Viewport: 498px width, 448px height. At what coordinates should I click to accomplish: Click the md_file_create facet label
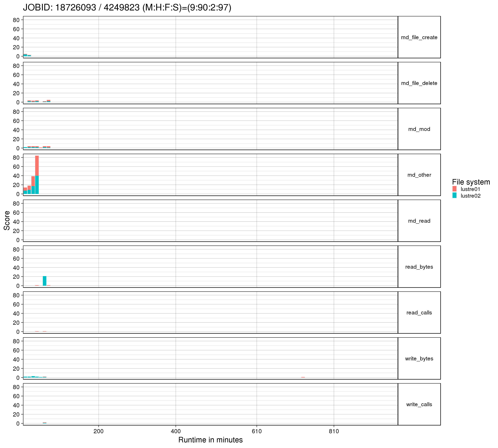point(419,37)
